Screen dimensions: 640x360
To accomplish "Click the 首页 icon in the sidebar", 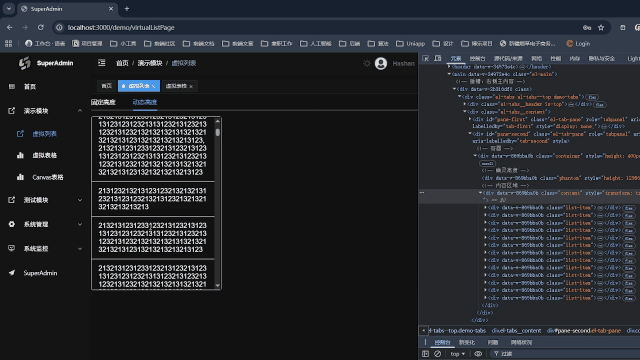I will point(12,87).
